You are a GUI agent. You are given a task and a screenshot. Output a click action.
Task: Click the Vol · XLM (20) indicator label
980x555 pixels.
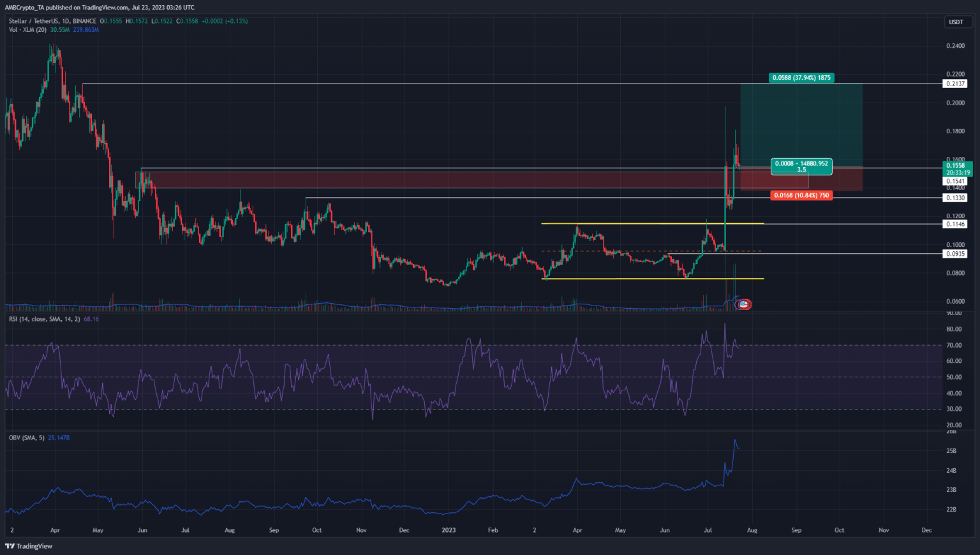(29, 29)
